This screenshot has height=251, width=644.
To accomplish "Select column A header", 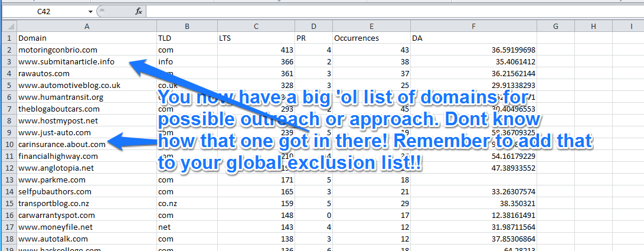I will point(87,26).
